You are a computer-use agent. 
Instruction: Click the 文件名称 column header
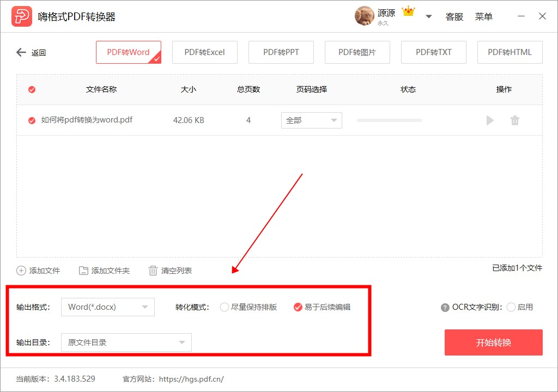click(101, 89)
